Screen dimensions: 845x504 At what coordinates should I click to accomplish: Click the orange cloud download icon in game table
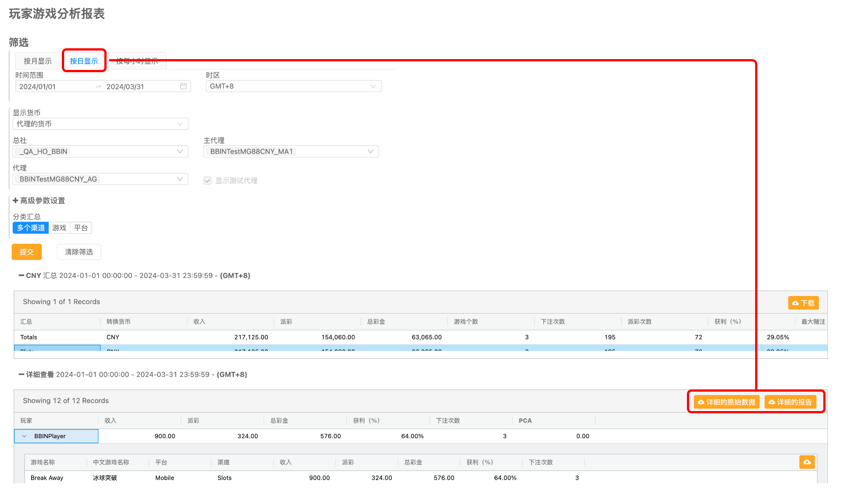807,462
